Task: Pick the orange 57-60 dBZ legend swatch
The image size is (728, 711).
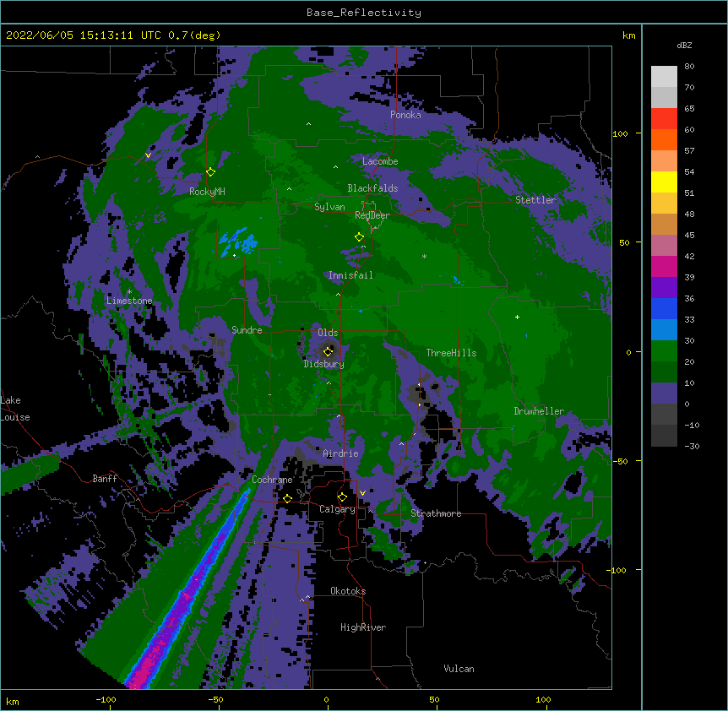Action: tap(664, 139)
